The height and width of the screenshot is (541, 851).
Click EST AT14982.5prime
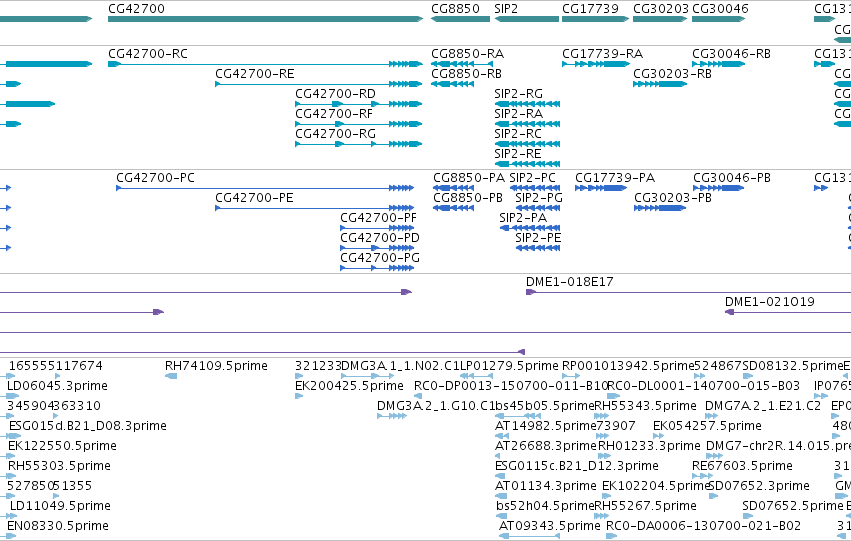502,436
